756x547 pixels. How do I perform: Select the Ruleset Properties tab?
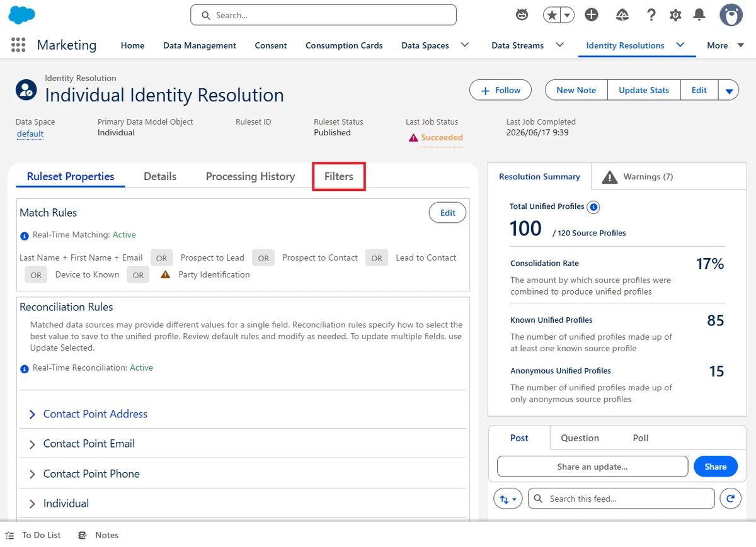71,176
